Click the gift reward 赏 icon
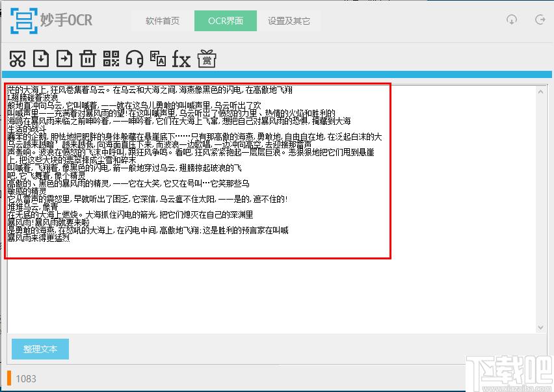 [x=207, y=59]
